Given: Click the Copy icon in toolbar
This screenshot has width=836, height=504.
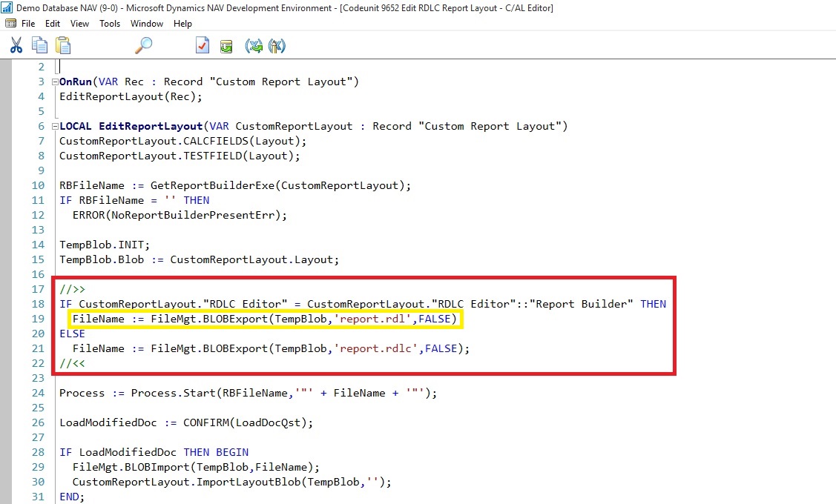Looking at the screenshot, I should tap(39, 46).
